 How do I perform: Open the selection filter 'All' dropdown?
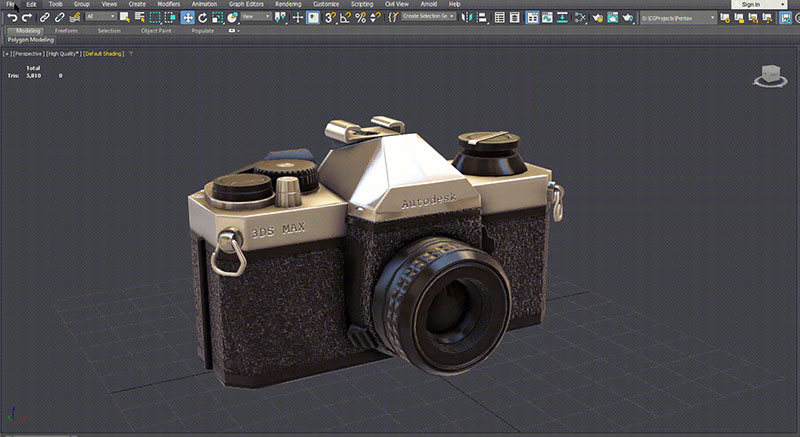101,17
